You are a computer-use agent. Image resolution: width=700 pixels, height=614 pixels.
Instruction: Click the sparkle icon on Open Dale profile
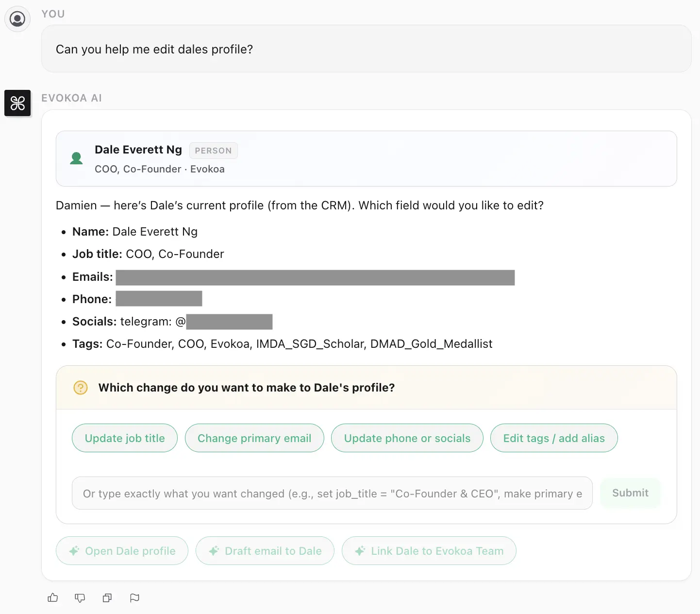click(73, 550)
